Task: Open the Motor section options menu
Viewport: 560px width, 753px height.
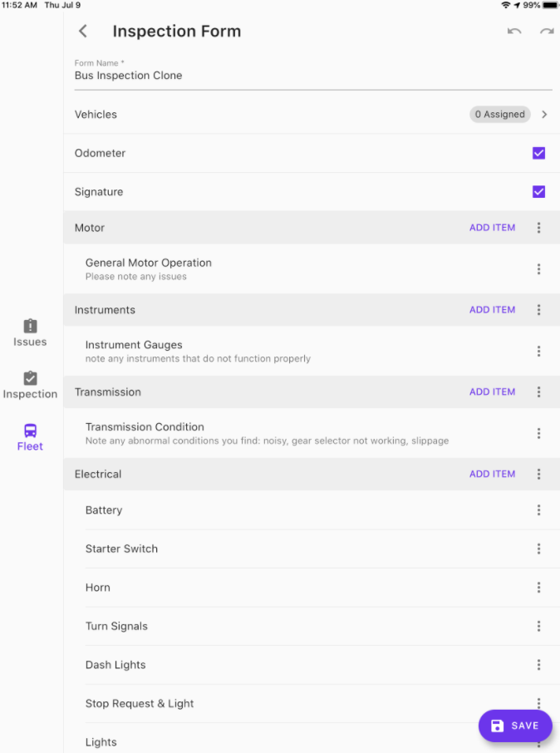Action: click(538, 228)
